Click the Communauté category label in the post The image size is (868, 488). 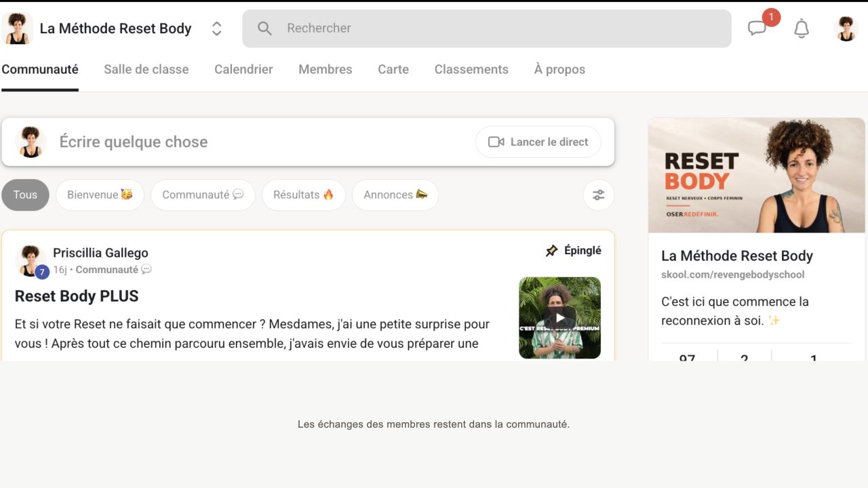(x=113, y=270)
